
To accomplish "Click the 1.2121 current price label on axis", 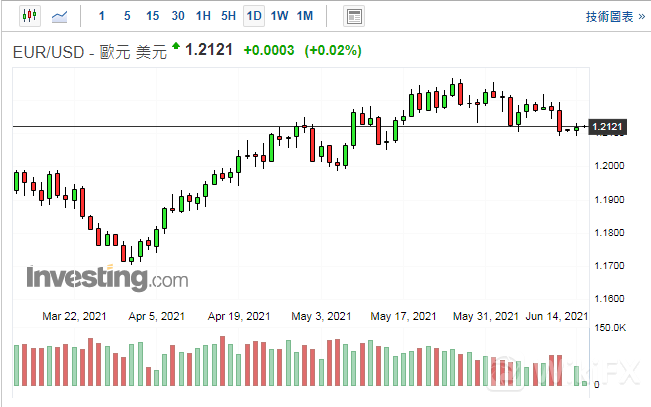I will [x=607, y=127].
